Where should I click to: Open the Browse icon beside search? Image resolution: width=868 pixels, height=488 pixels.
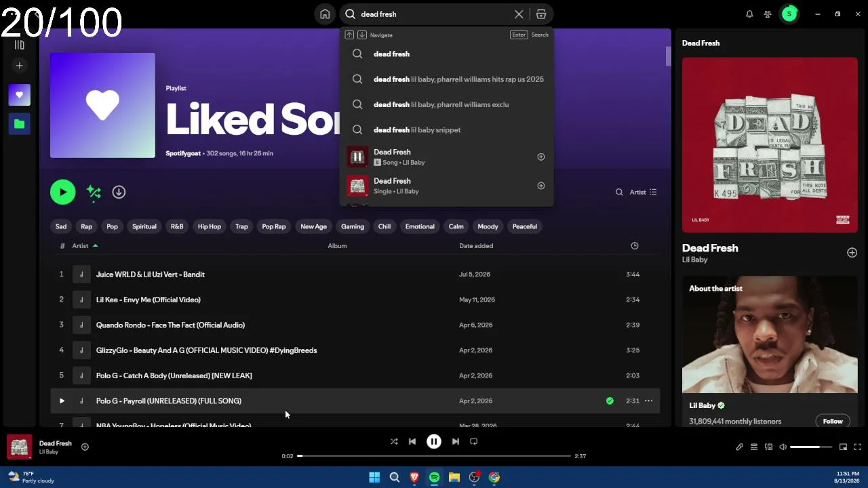541,14
